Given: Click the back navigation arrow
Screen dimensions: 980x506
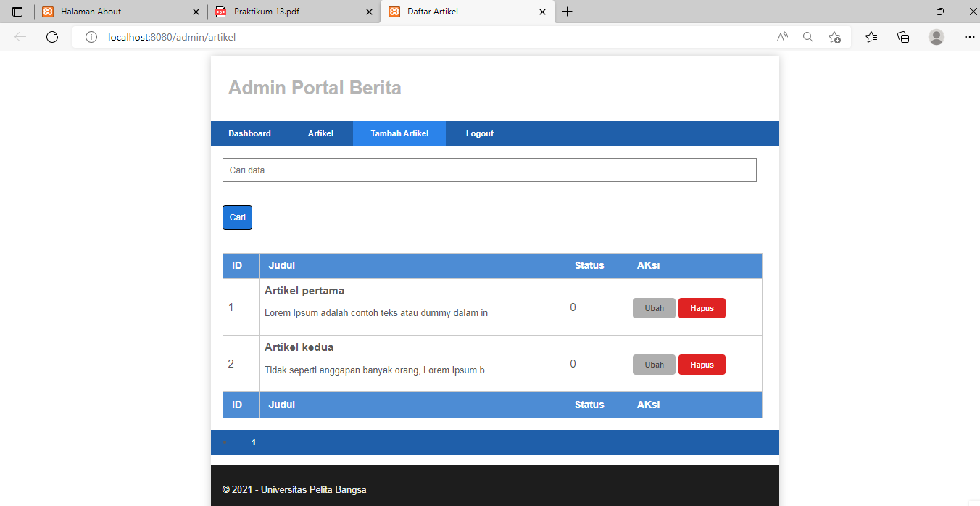Looking at the screenshot, I should pos(20,36).
